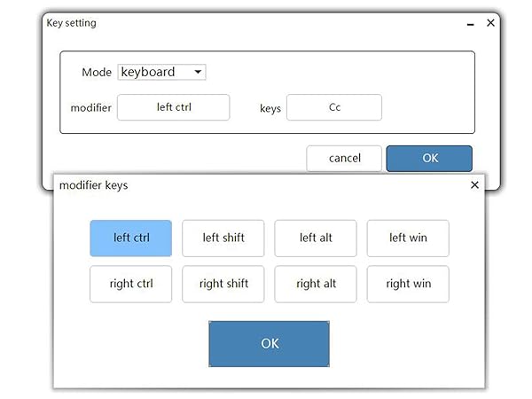
Task: Click the modifier keys dialog title
Action: 93,185
